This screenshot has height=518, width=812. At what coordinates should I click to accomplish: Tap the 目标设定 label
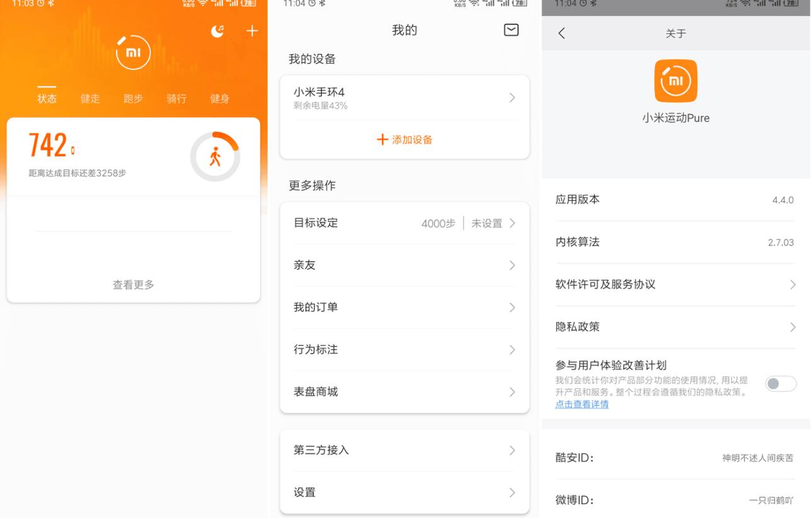(316, 223)
